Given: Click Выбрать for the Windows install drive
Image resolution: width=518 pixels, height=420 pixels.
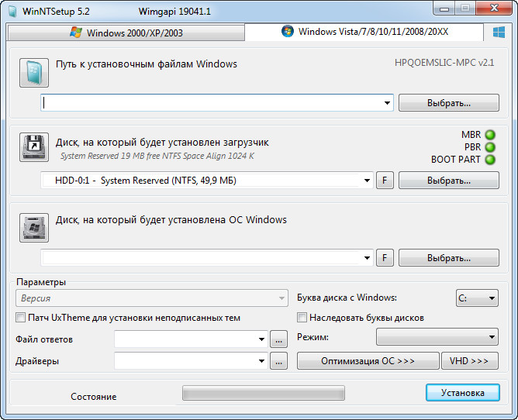Looking at the screenshot, I should pos(449,257).
